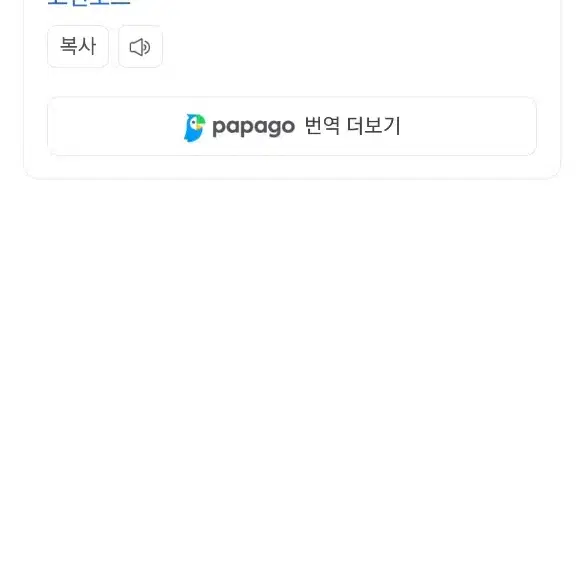583x583 pixels.
Task: Click the rounded audio playback button
Action: [140, 47]
